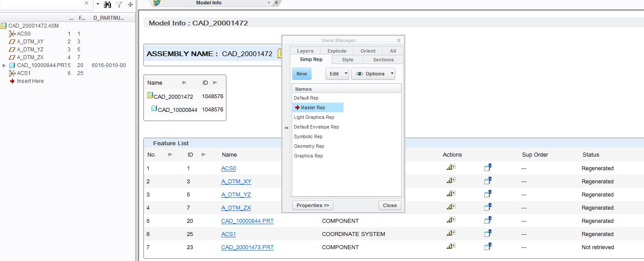Select CAD_20001472.ASM assembly icon in the tree

4,26
